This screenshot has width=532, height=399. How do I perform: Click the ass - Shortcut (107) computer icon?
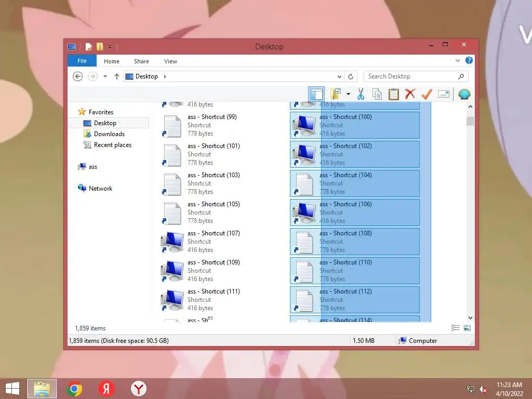click(x=172, y=242)
